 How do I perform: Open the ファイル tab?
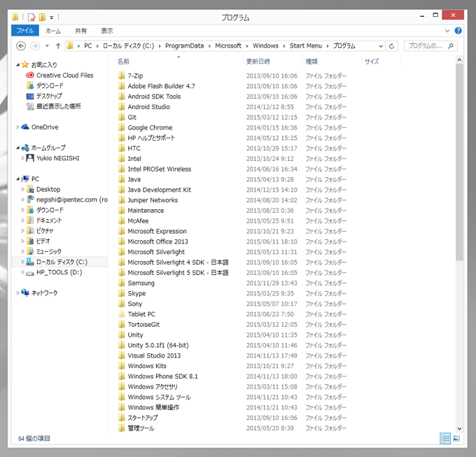[x=25, y=30]
